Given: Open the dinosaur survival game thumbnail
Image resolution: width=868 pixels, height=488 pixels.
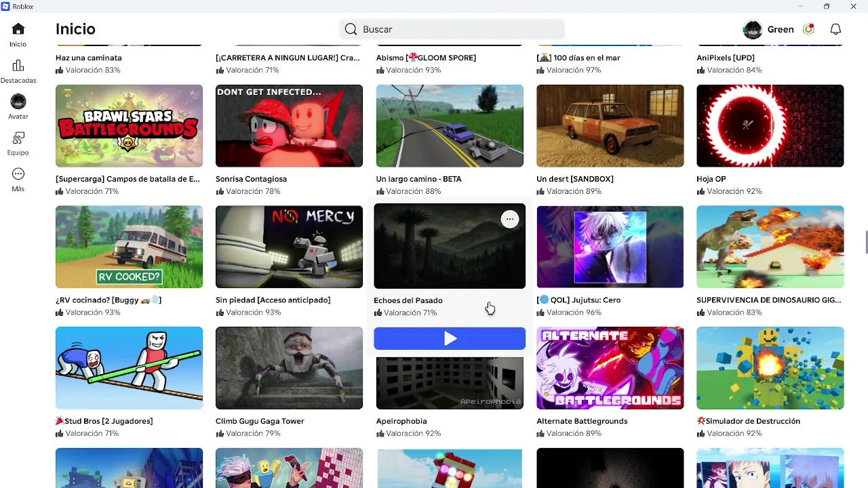Looking at the screenshot, I should click(770, 247).
